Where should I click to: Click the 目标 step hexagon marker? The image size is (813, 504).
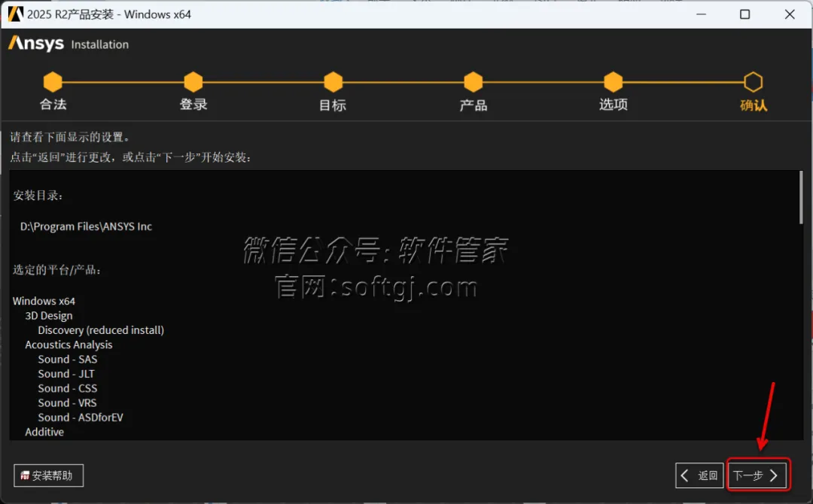pos(333,82)
